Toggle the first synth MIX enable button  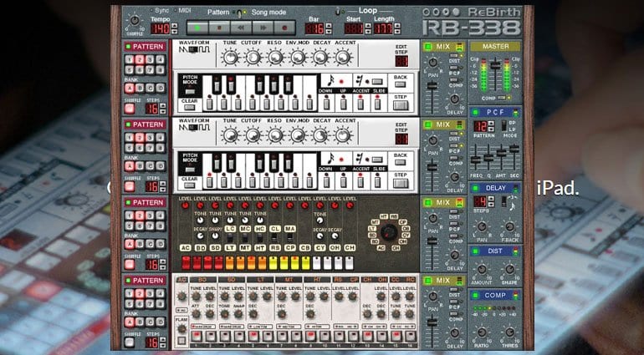pos(427,47)
